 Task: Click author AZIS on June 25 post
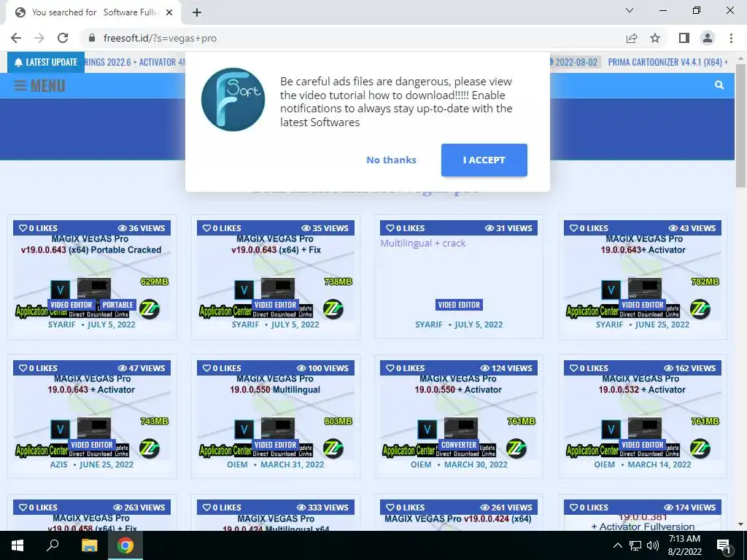tap(58, 464)
